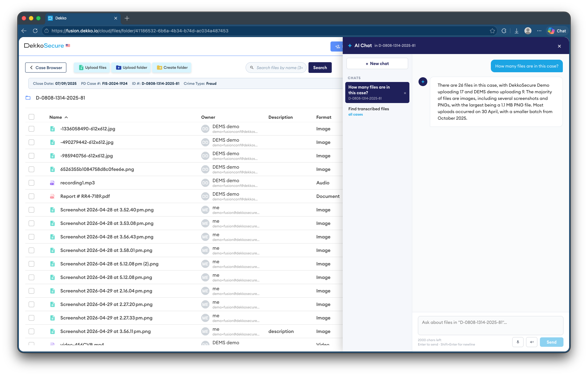Select 'Find transcribed files' chat
588x376 pixels.
tap(377, 111)
